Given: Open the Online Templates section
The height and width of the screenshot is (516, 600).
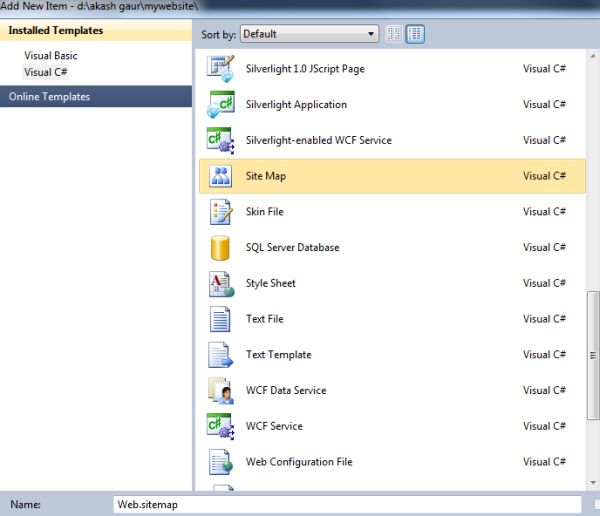Looking at the screenshot, I should point(96,96).
